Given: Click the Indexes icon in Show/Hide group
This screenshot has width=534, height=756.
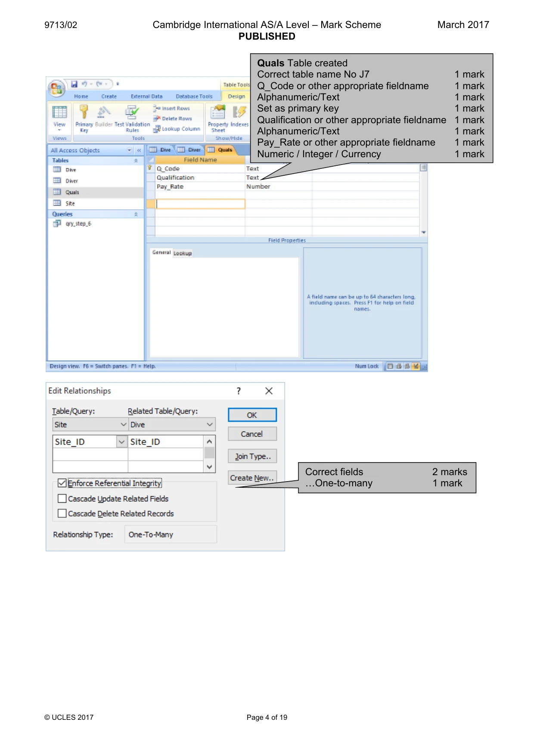Looking at the screenshot, I should [239, 117].
